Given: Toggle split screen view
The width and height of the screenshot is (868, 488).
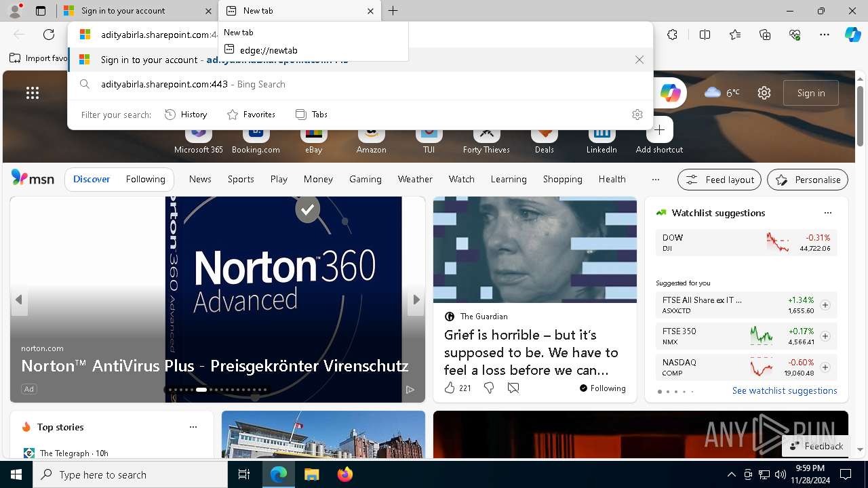Looking at the screenshot, I should tap(705, 35).
